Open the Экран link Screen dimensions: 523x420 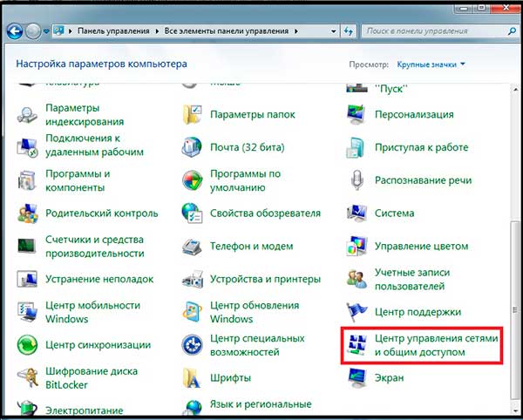389,378
